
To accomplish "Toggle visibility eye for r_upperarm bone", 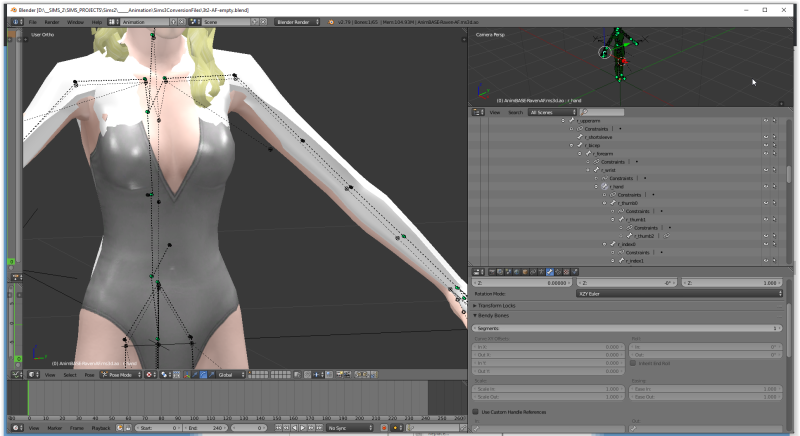I will [766, 120].
